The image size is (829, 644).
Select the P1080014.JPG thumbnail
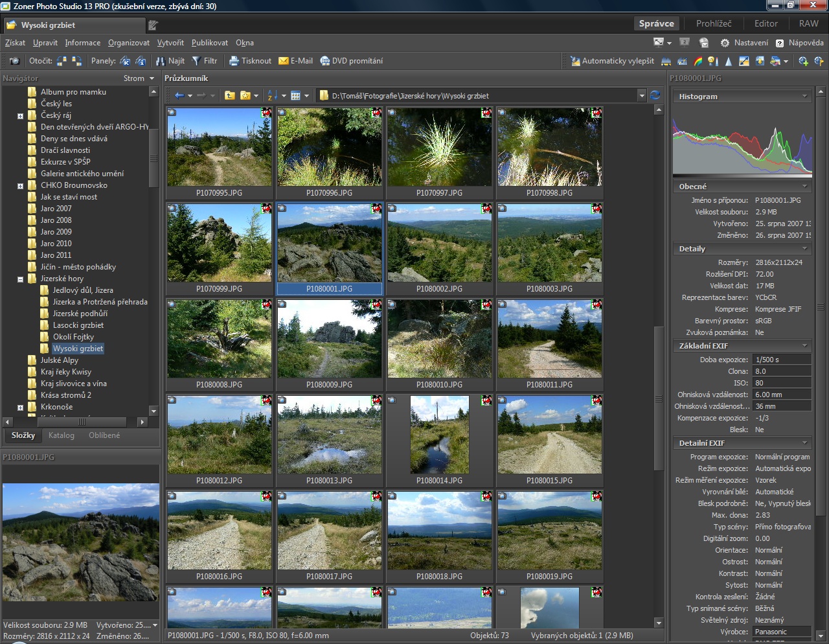(439, 435)
